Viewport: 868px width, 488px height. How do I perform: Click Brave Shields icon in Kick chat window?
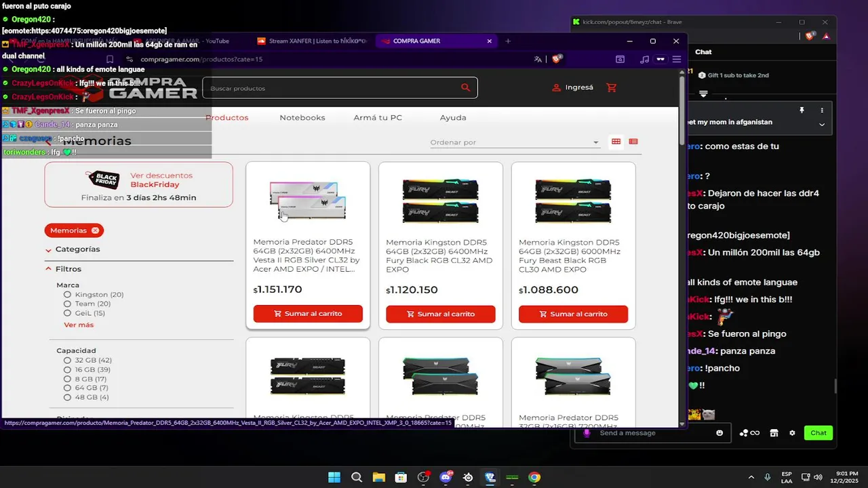pyautogui.click(x=810, y=36)
